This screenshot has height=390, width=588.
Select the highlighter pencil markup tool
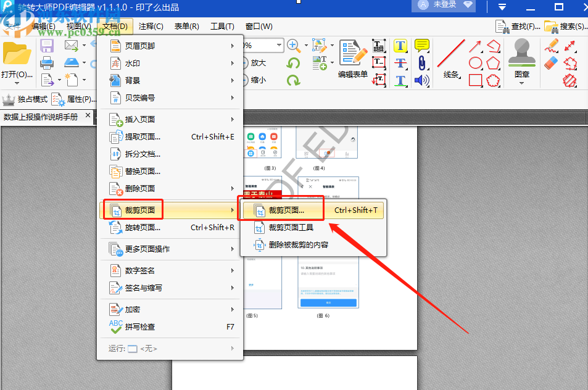click(553, 46)
